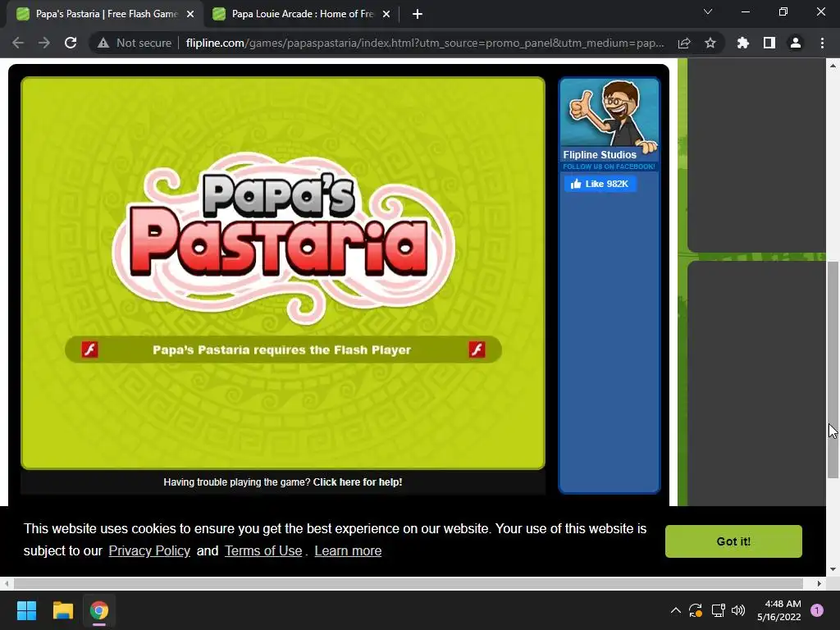Like Flipline Studios on Facebook
840x630 pixels.
tap(600, 184)
